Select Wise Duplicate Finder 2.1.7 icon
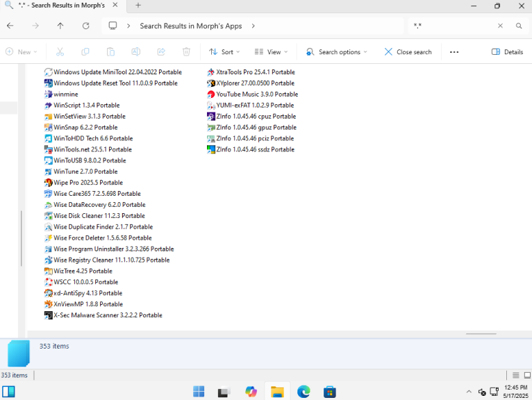Viewport: 532px width, 400px height. pyautogui.click(x=48, y=227)
